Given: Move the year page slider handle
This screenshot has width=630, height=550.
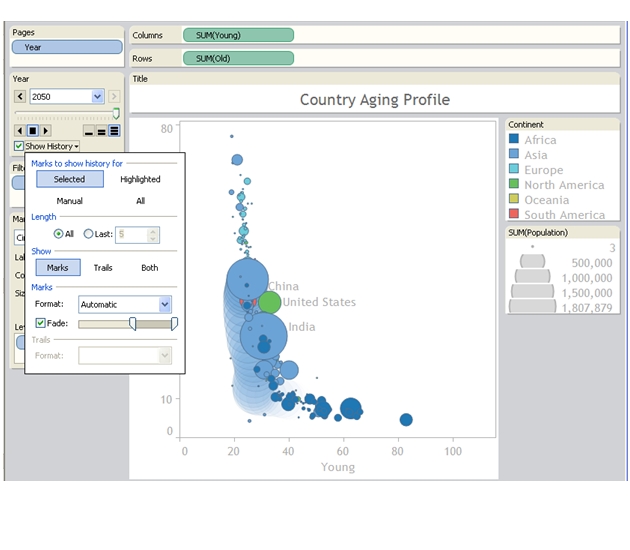Looking at the screenshot, I should coord(116,114).
